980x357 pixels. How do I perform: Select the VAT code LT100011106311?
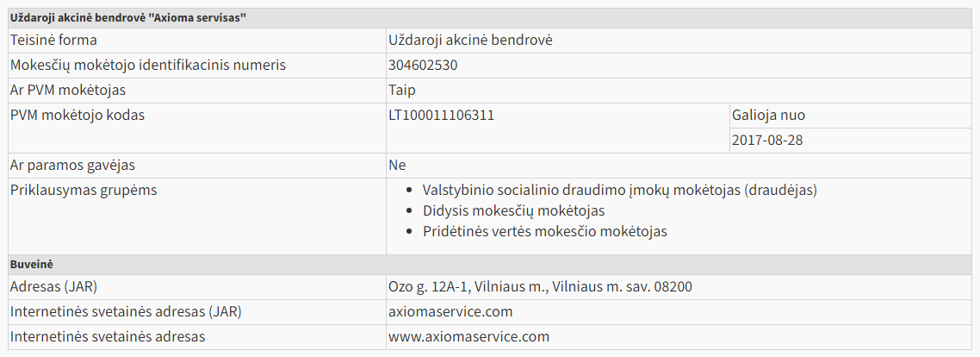[441, 115]
